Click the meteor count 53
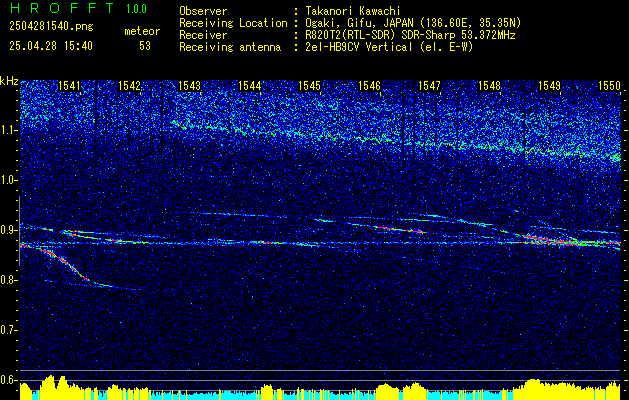 (x=145, y=46)
